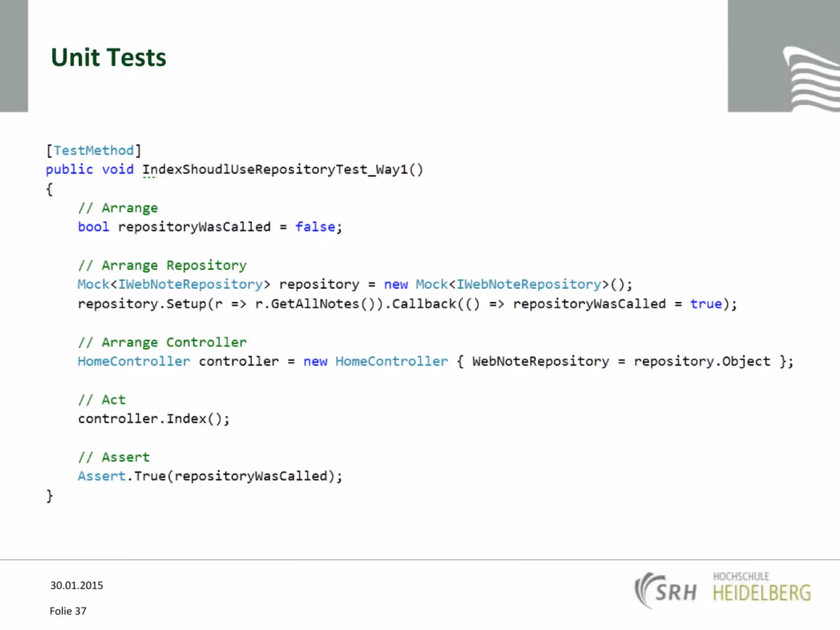
Task: Click the bool keyword in the code
Action: click(93, 227)
